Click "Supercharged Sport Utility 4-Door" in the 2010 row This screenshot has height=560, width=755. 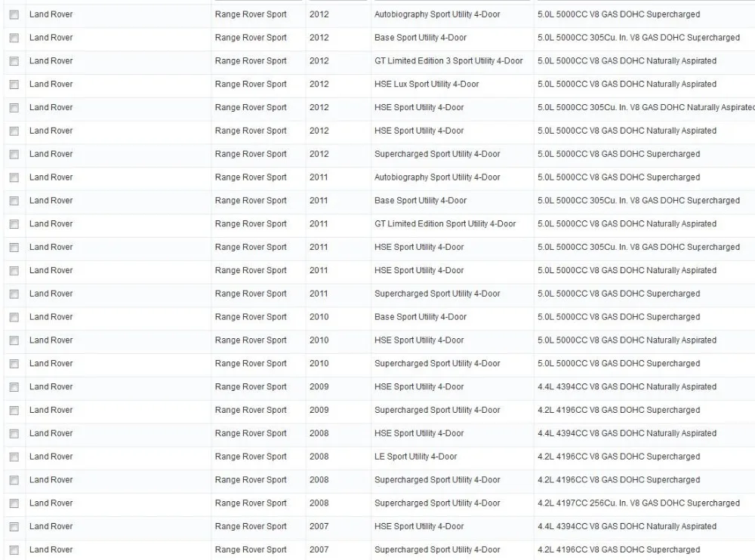[437, 364]
